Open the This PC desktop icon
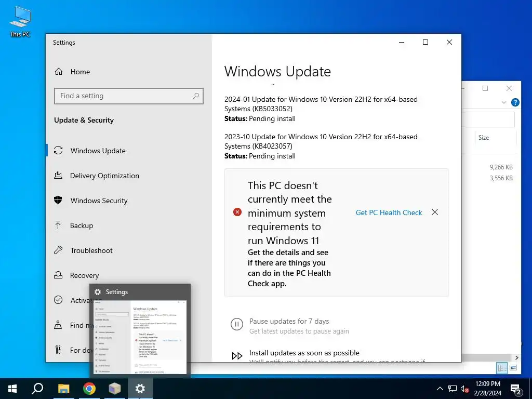Image resolution: width=532 pixels, height=399 pixels. (20, 21)
